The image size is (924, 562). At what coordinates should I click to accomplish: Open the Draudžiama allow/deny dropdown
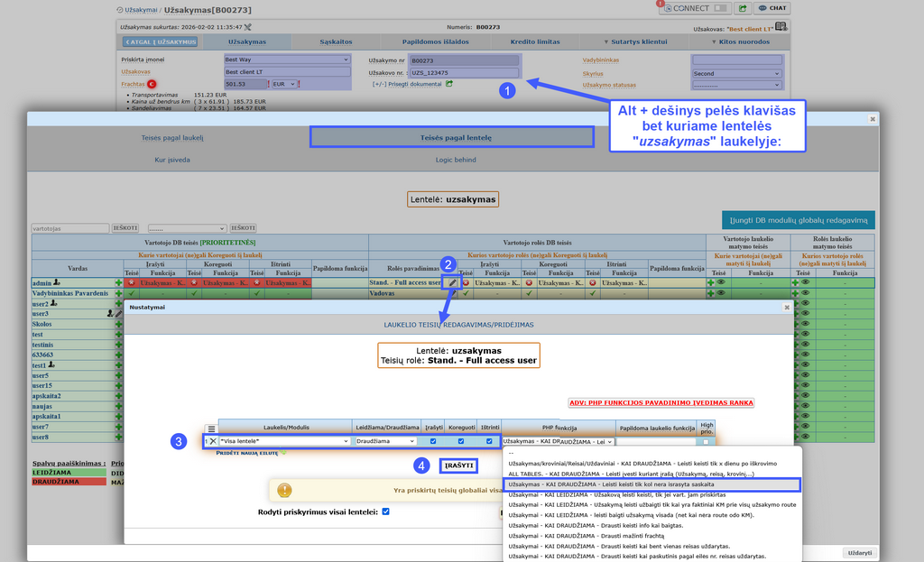[385, 441]
